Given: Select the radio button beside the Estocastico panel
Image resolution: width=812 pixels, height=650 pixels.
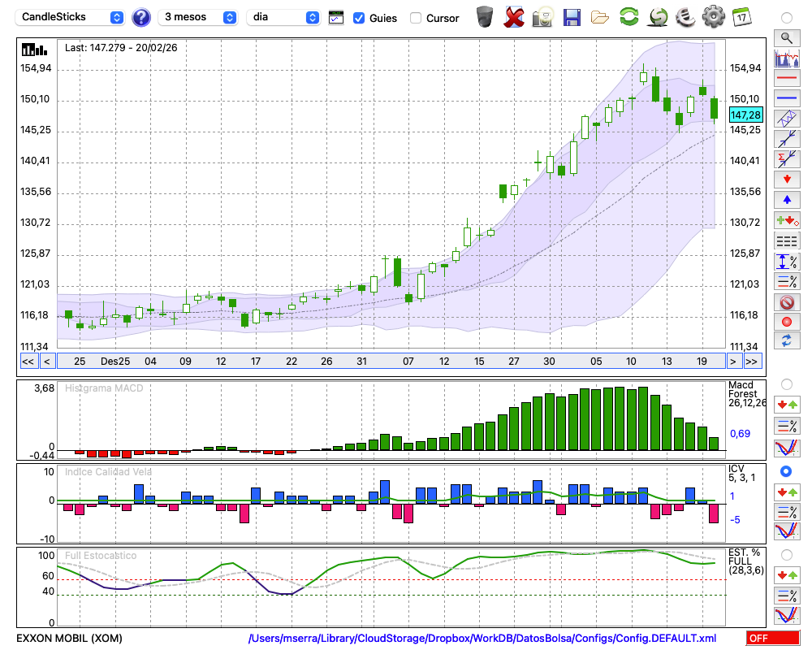Looking at the screenshot, I should tap(786, 555).
